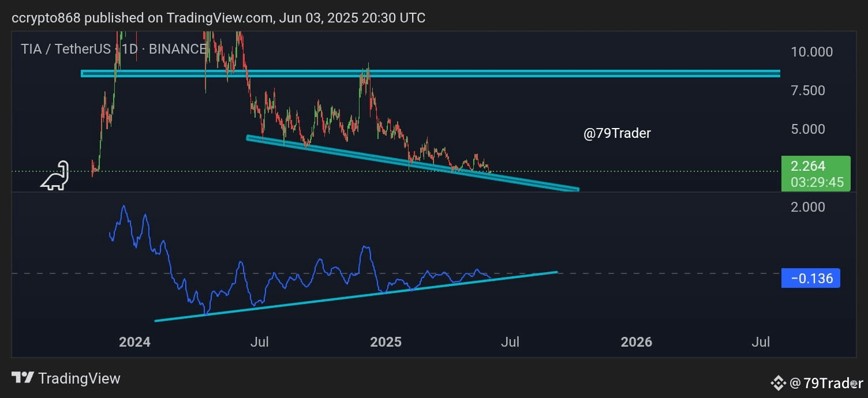
Task: Click the 2026 time axis label
Action: pos(637,342)
